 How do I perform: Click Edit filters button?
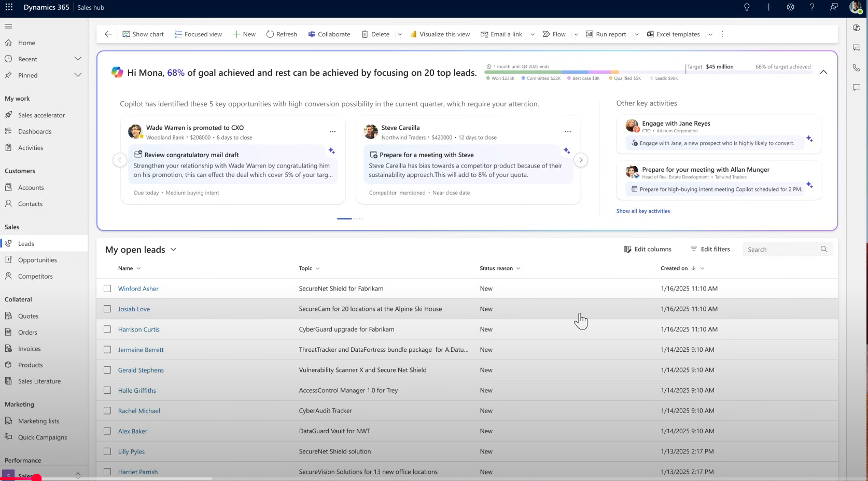tap(710, 249)
